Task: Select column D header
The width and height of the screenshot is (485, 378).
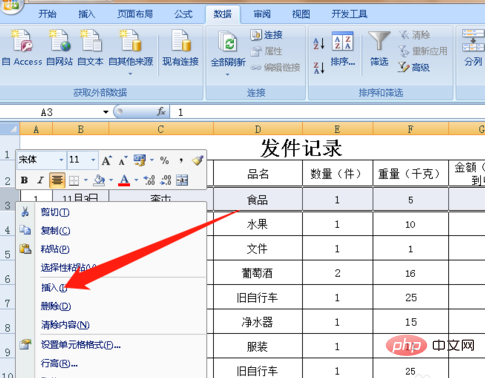Action: point(258,129)
